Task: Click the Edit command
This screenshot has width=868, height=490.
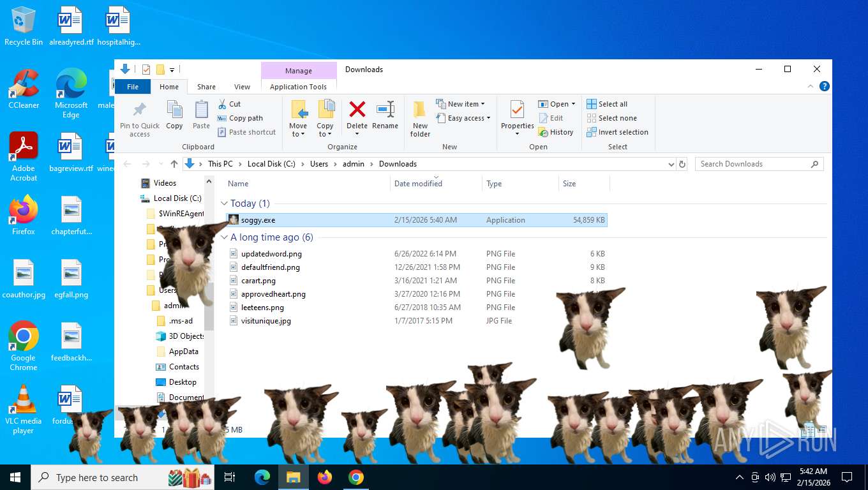Action: tap(551, 118)
